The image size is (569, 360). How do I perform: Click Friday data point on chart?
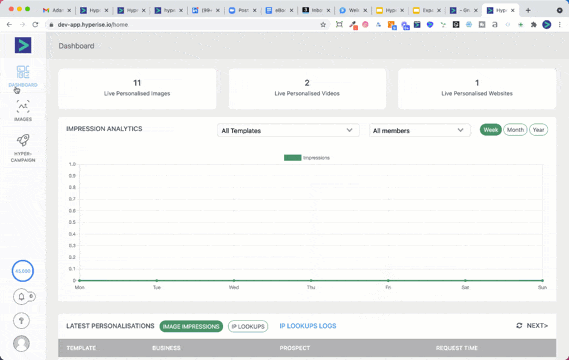click(x=388, y=280)
